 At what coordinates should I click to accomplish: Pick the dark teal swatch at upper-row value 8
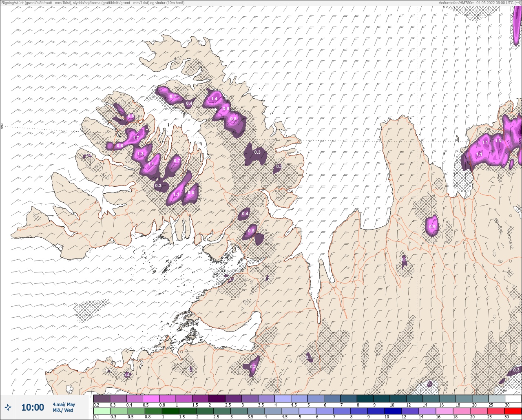pos(365,398)
